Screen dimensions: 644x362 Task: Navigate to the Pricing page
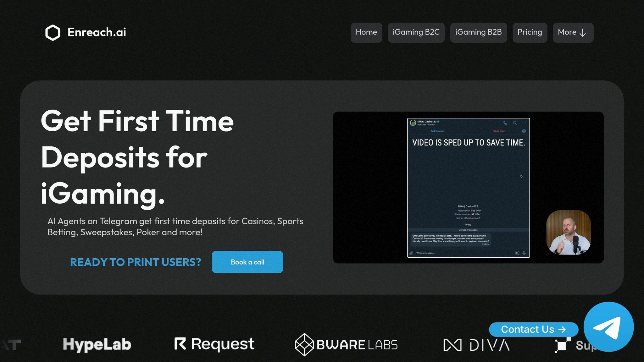click(x=530, y=32)
